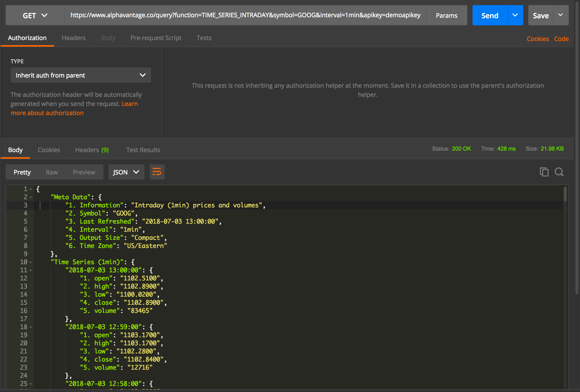Click the blue Send button
580x392 pixels.
point(490,15)
